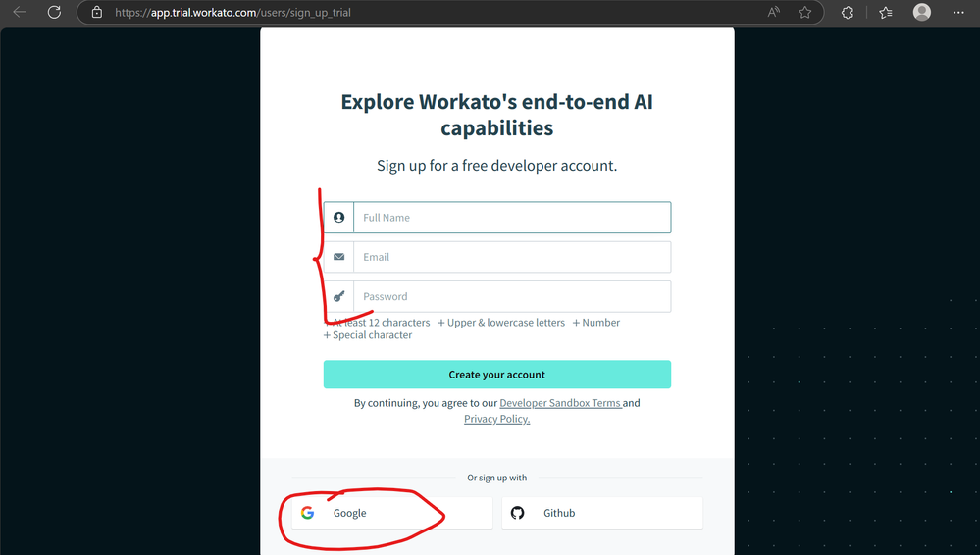Open the favorites list icon
This screenshot has width=980, height=555.
tap(886, 13)
